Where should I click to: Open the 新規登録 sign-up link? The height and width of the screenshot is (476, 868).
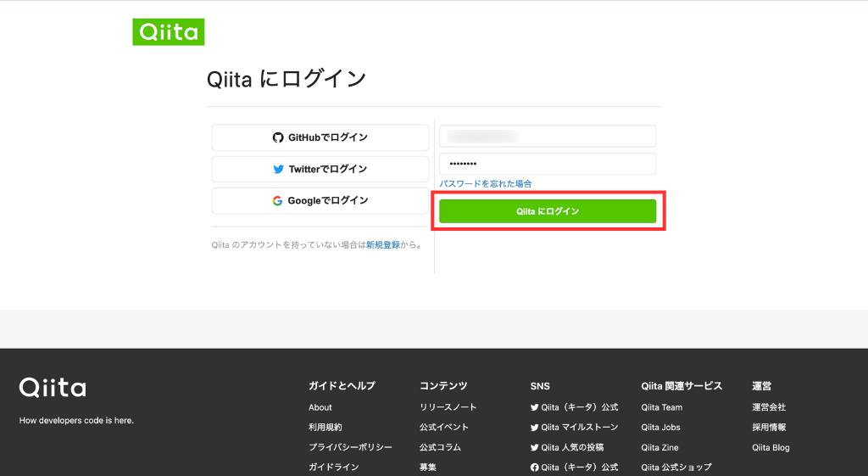(x=383, y=245)
